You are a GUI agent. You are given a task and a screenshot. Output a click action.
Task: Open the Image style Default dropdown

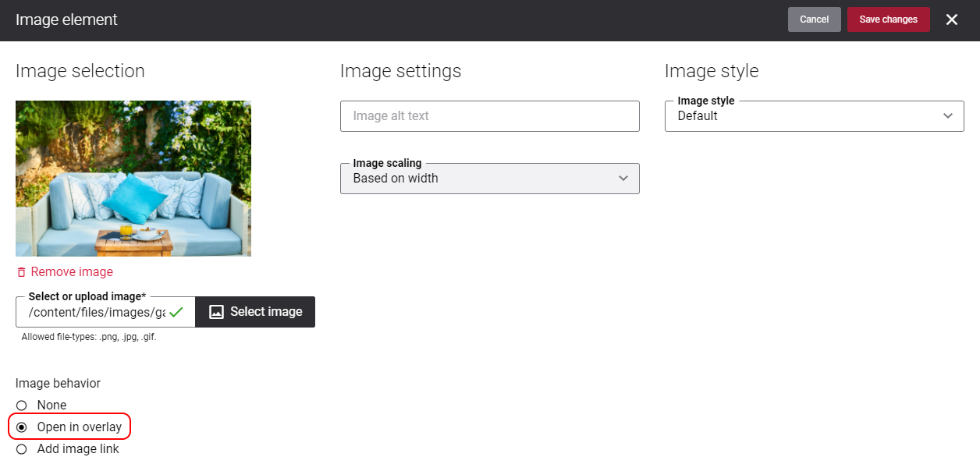click(x=815, y=115)
